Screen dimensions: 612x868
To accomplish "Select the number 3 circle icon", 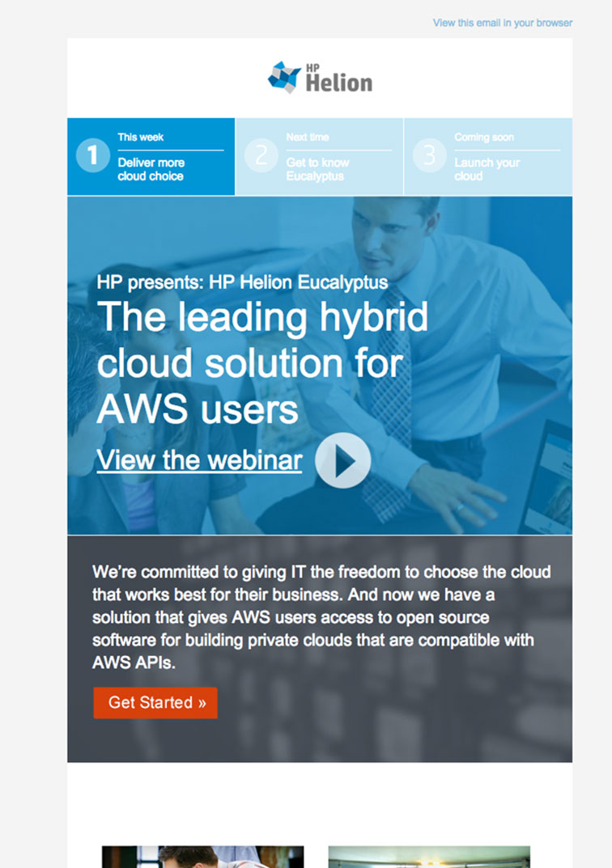I will (429, 155).
